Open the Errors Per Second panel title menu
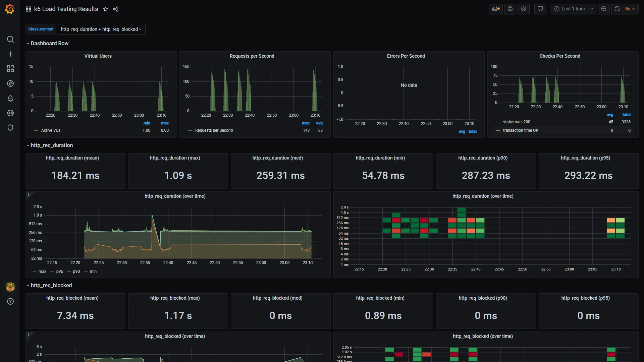The height and width of the screenshot is (362, 644). [x=406, y=56]
